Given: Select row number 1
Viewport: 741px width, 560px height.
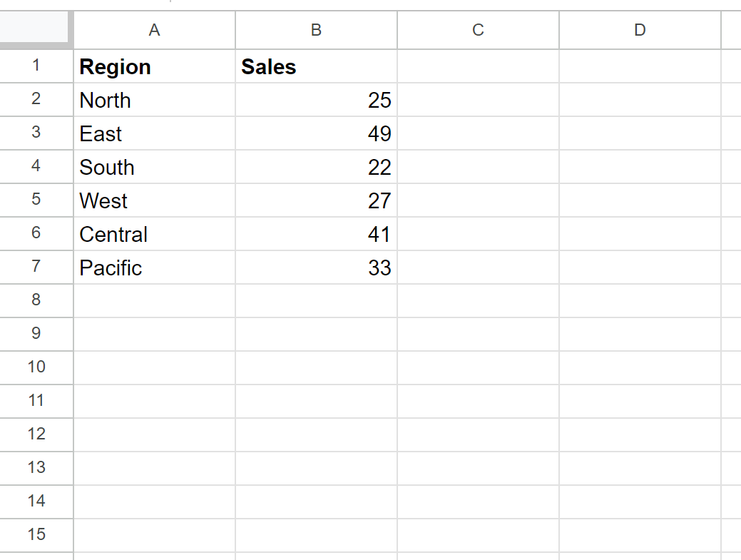Looking at the screenshot, I should [36, 66].
